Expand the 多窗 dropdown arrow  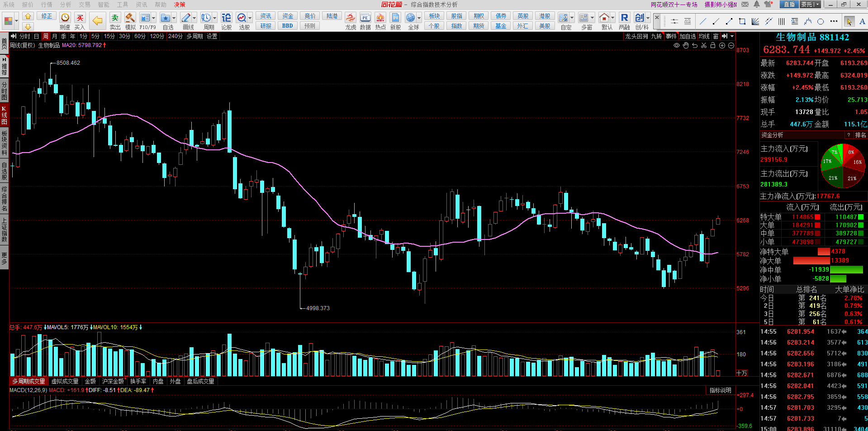(593, 18)
